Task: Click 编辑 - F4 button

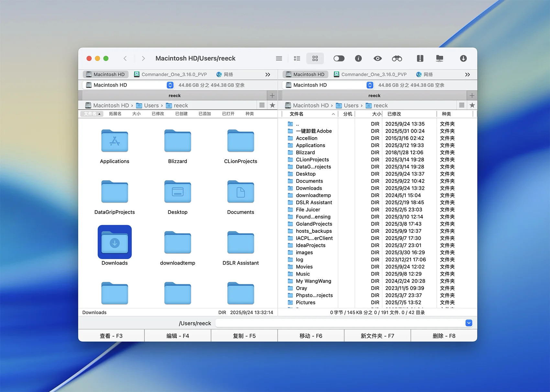Action: [178, 336]
